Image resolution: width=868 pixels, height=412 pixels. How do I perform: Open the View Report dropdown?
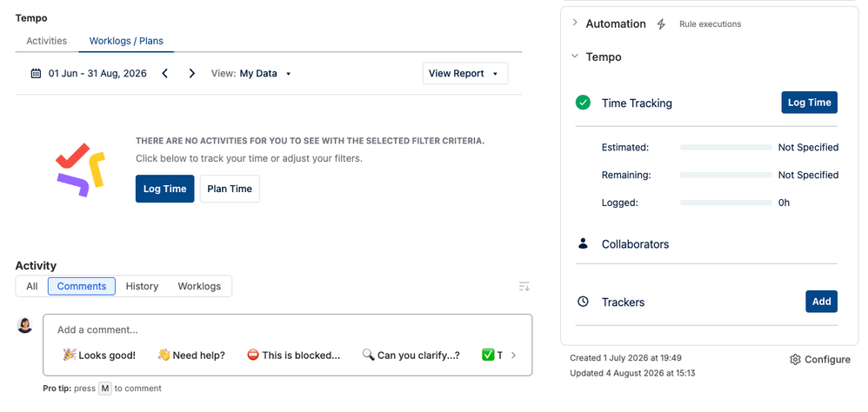(x=465, y=74)
